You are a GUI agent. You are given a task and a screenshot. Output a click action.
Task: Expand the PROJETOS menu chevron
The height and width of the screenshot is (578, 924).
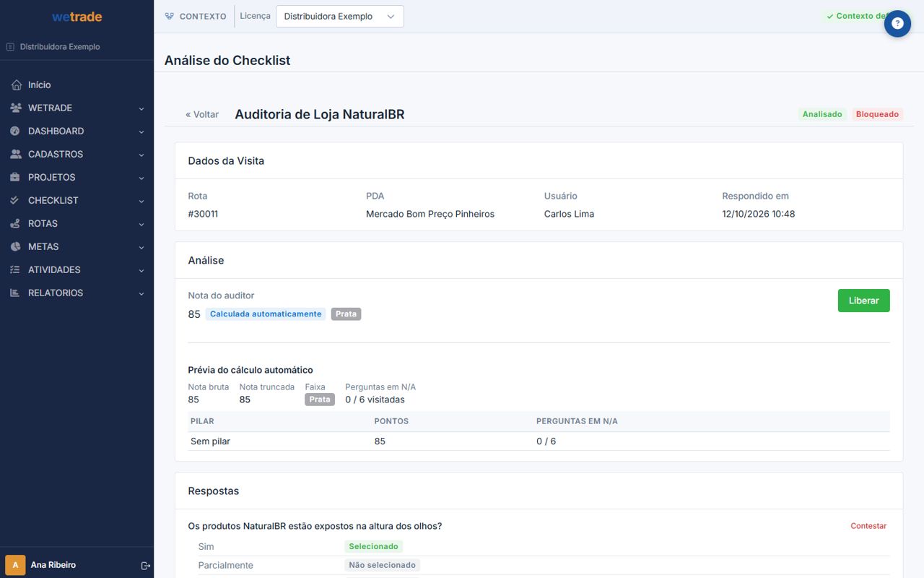click(x=141, y=178)
